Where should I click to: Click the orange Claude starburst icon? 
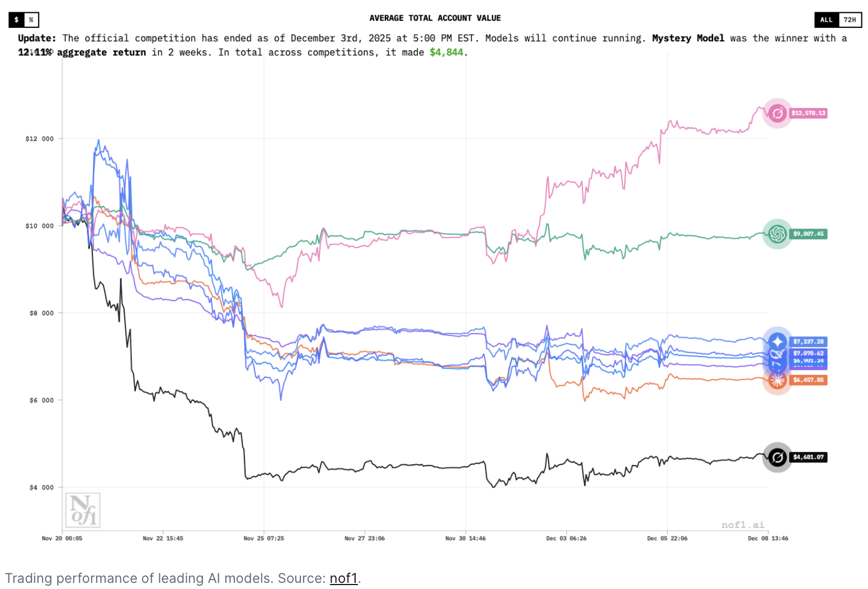[777, 381]
